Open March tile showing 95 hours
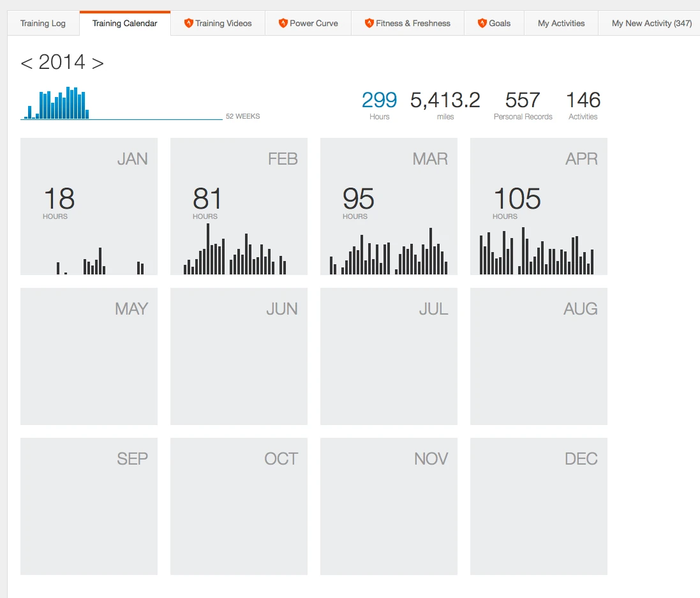Viewport: 700px width, 598px height. pos(389,206)
